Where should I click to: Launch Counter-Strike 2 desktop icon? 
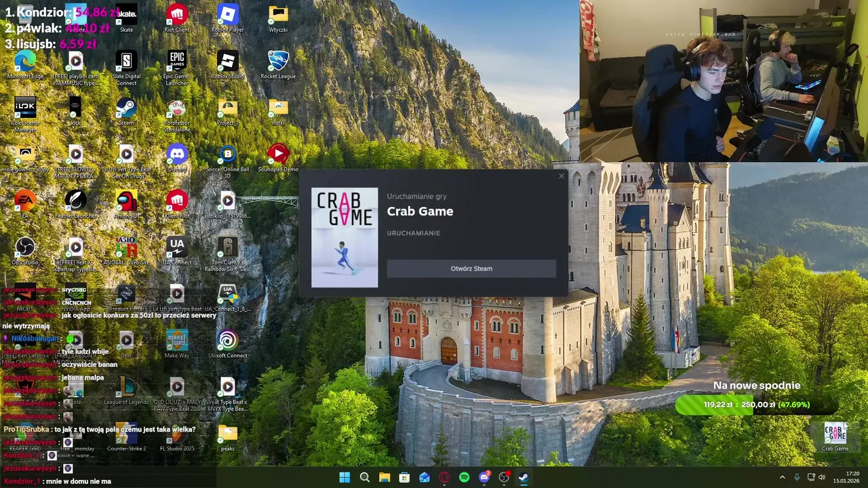coord(126,439)
